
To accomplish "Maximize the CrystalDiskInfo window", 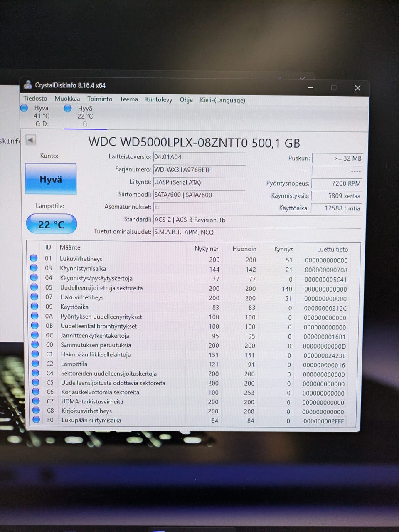I will coord(334,87).
